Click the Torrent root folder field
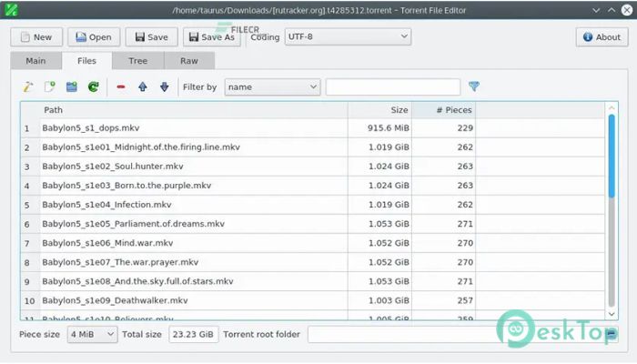The image size is (637, 364). pos(455,334)
